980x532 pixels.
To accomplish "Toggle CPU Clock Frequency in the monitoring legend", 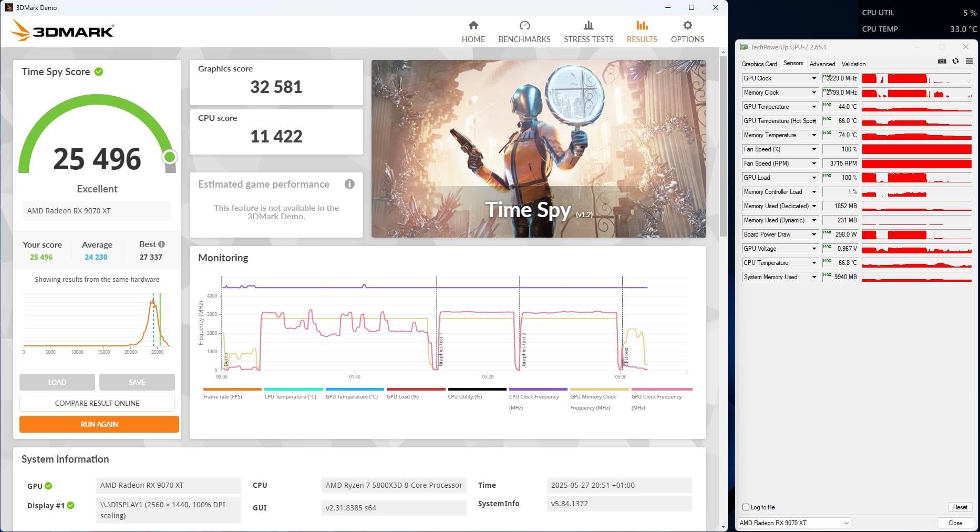I will [x=538, y=400].
